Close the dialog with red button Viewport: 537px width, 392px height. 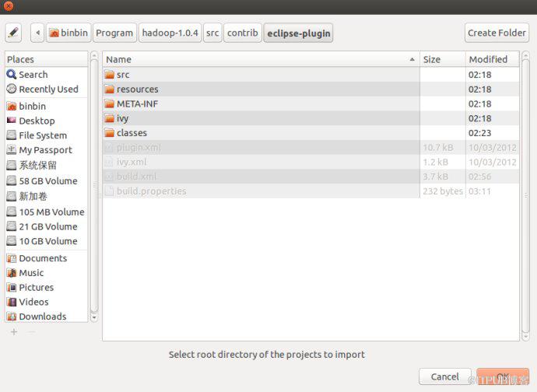pyautogui.click(x=9, y=5)
